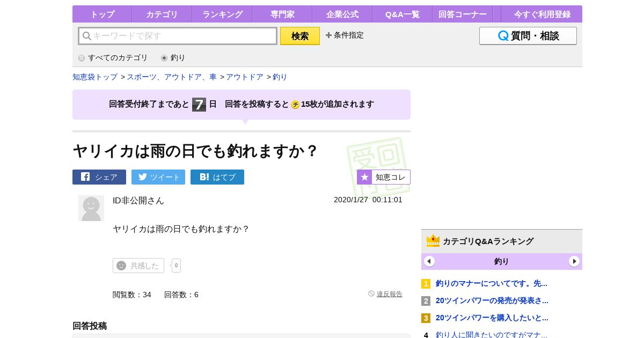
Task: Select the すべてのカテゴリ radio button
Action: coord(82,58)
